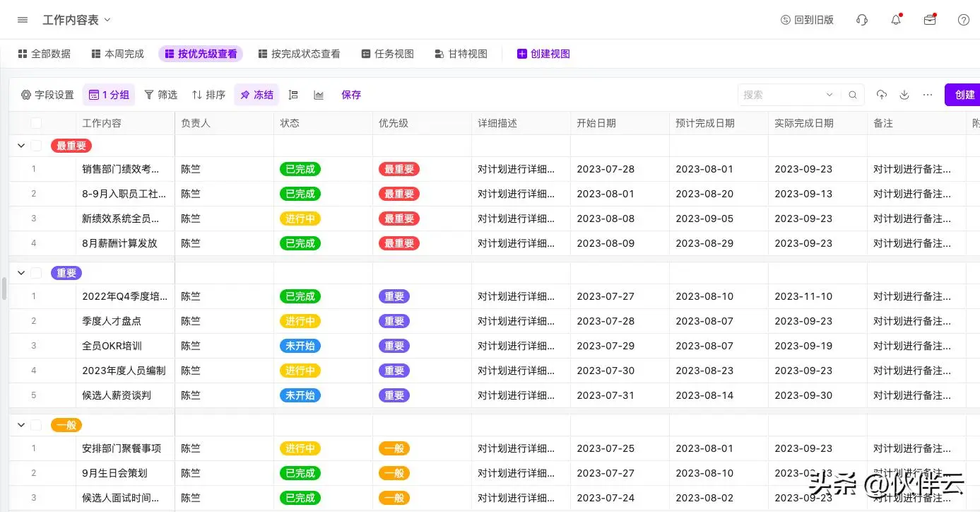Open 字段设置 field settings
980x512 pixels.
coord(47,95)
